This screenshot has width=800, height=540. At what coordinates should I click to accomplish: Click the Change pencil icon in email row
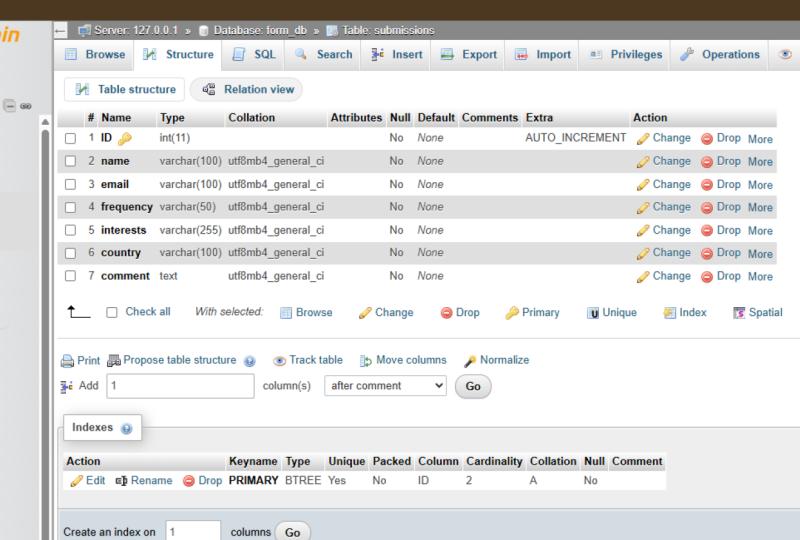pos(643,185)
